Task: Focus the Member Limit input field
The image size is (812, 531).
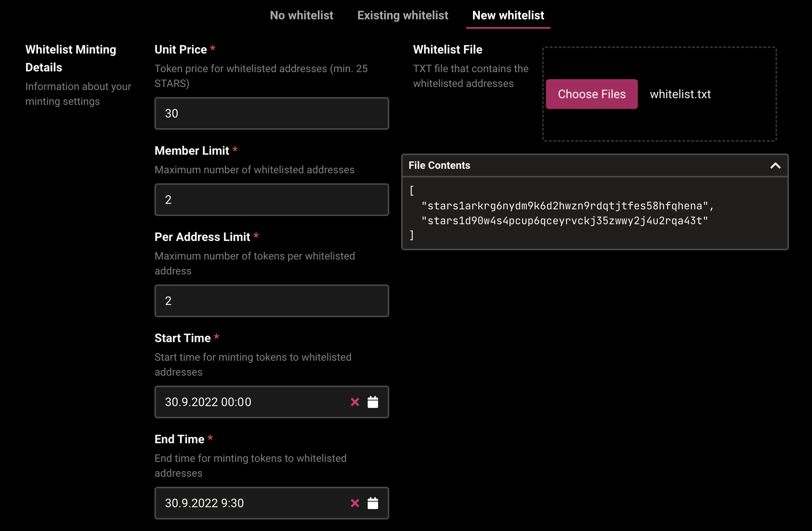Action: [272, 200]
